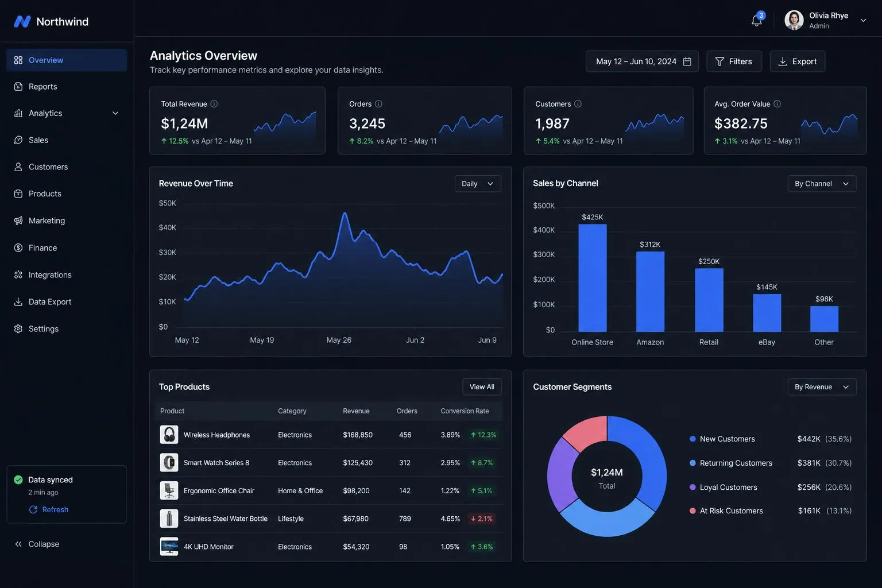The width and height of the screenshot is (882, 588).
Task: Click the Loyal Customers purple legend dot
Action: tap(693, 488)
